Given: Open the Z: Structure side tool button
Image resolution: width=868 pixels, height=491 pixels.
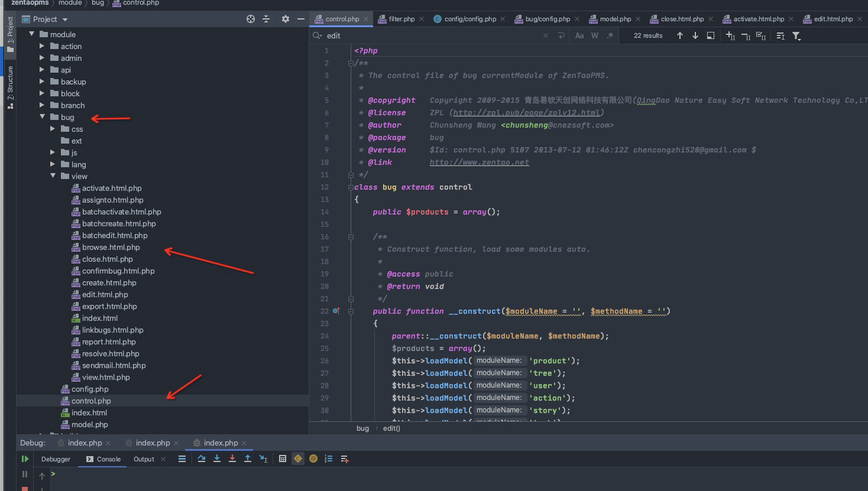Looking at the screenshot, I should [x=10, y=87].
